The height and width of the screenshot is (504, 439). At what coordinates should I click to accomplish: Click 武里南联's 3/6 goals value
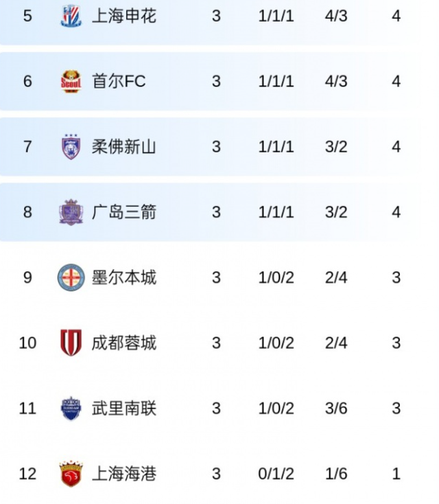tap(336, 409)
